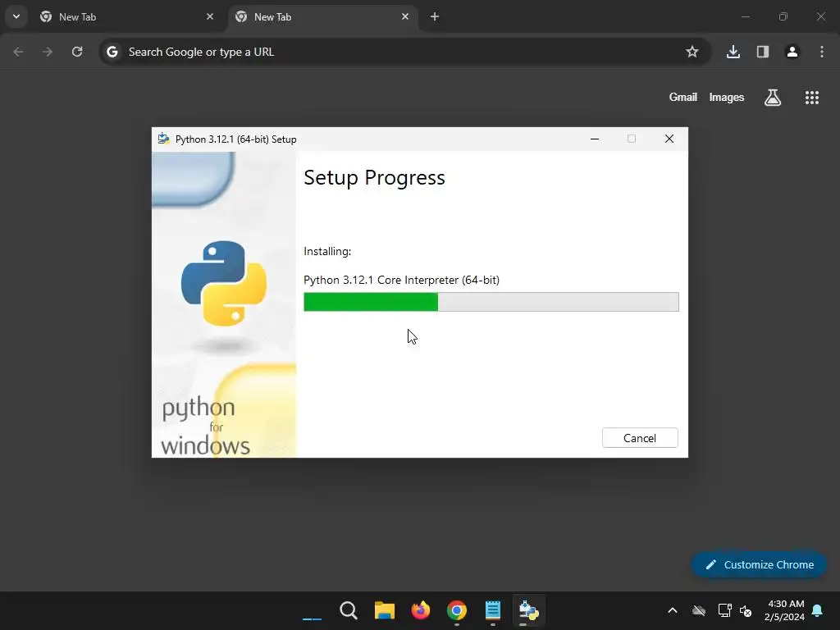Open the Notepad taskbar icon
840x630 pixels.
tap(493, 610)
